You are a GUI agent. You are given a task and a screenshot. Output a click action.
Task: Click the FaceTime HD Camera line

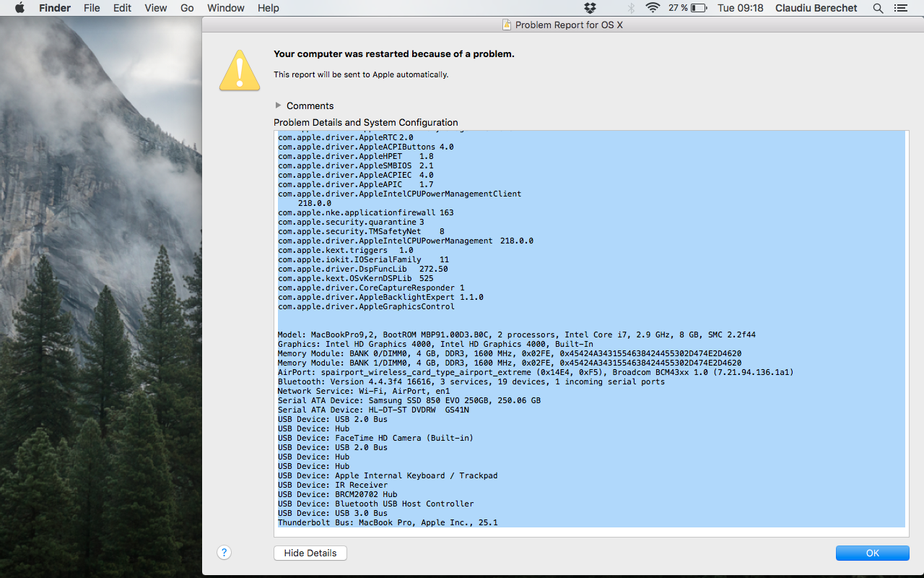pos(375,438)
